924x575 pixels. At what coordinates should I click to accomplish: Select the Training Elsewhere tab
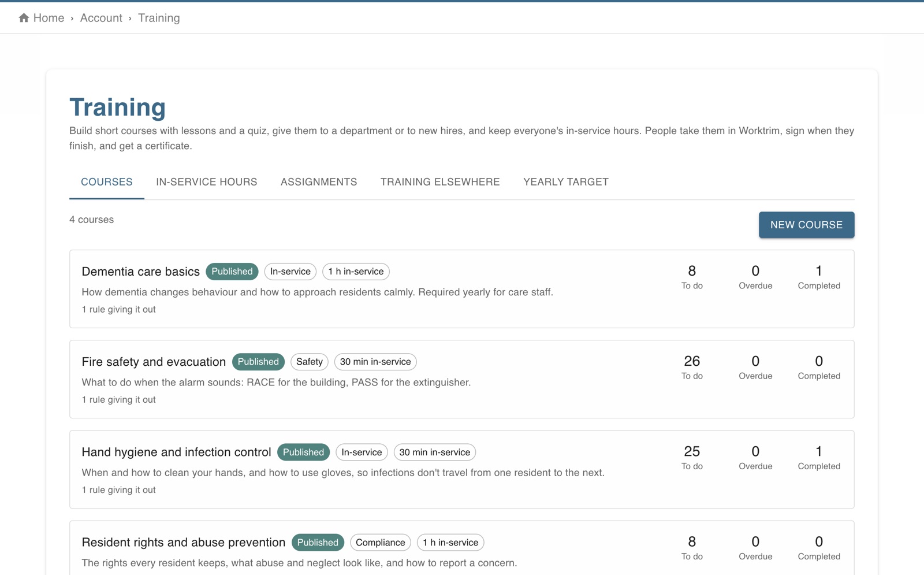[440, 182]
